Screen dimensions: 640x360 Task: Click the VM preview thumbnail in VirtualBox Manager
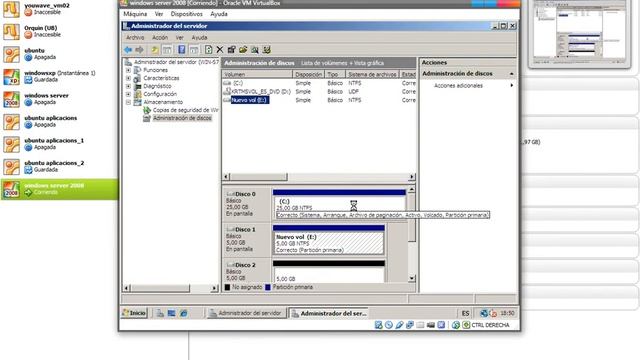click(x=579, y=32)
